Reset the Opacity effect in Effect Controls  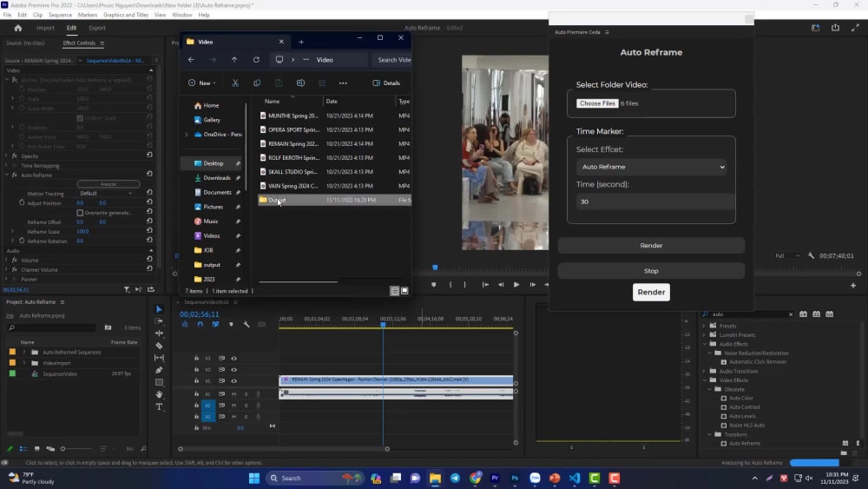point(149,155)
